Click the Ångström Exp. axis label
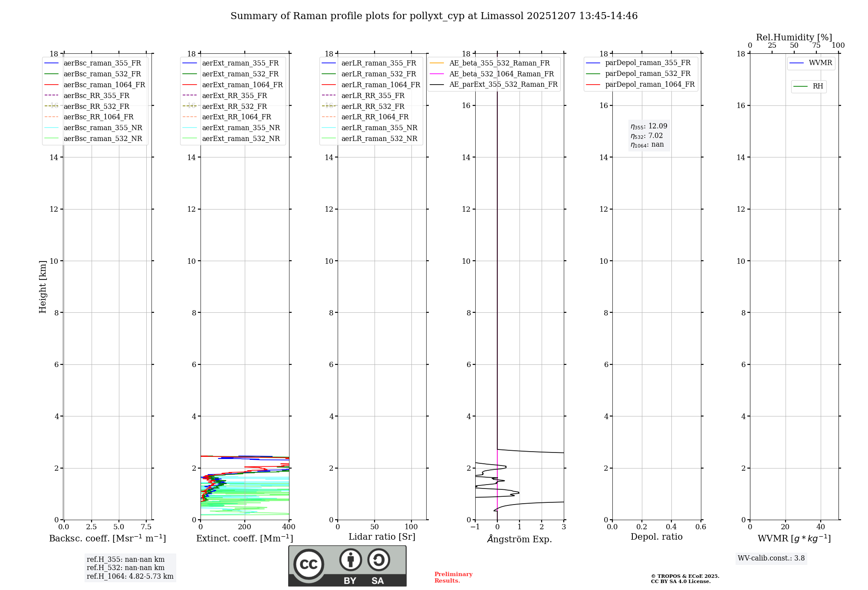The image size is (868, 590). (519, 539)
